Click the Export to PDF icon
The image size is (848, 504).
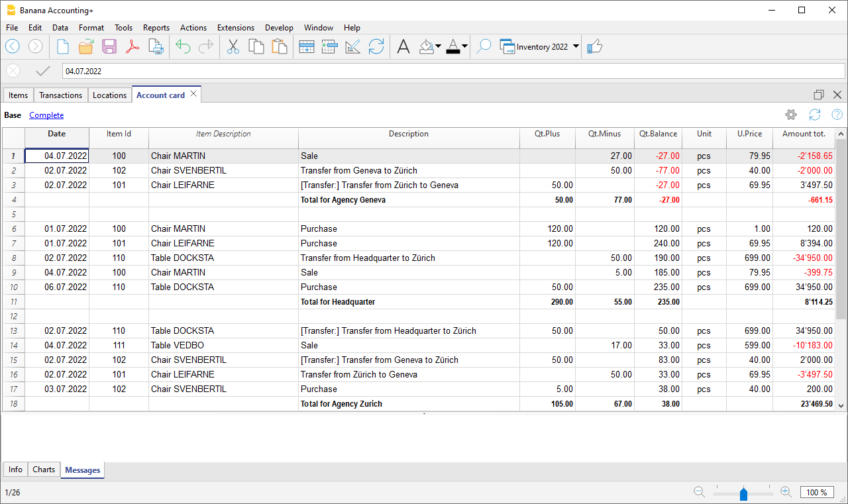(132, 46)
